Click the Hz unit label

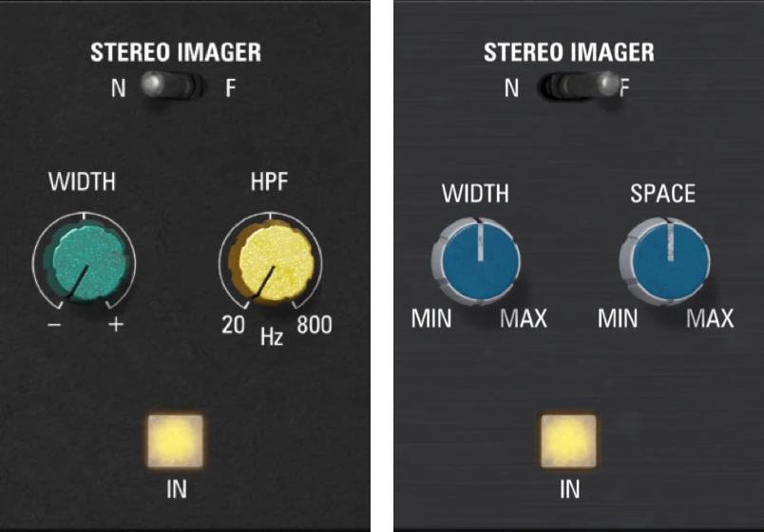[272, 337]
